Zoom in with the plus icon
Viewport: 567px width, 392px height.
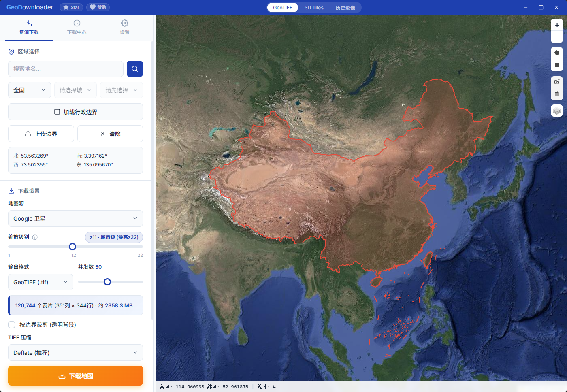pyautogui.click(x=557, y=25)
